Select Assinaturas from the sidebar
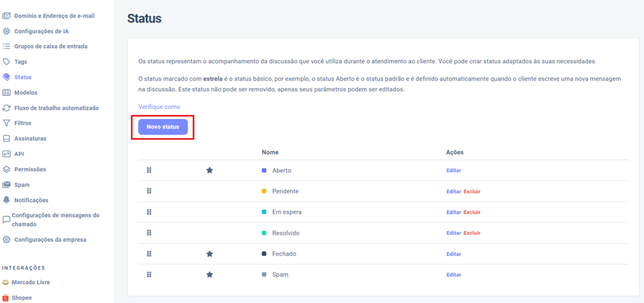Image resolution: width=644 pixels, height=303 pixels. [30, 139]
